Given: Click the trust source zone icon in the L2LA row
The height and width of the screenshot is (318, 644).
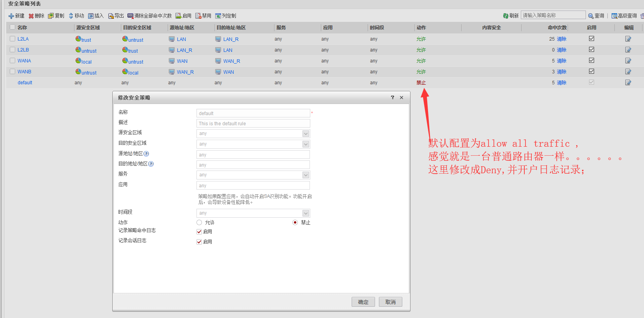Looking at the screenshot, I should [78, 39].
